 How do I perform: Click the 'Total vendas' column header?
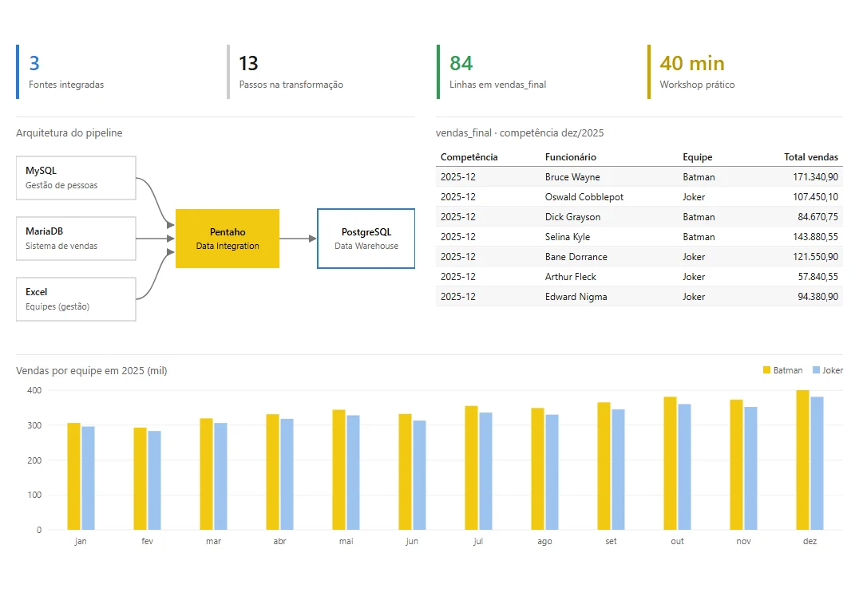pyautogui.click(x=811, y=157)
